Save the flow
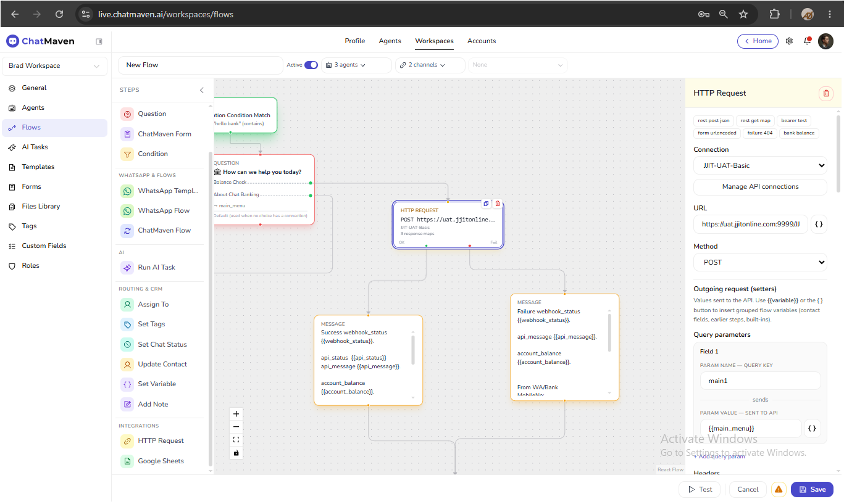 click(x=812, y=489)
